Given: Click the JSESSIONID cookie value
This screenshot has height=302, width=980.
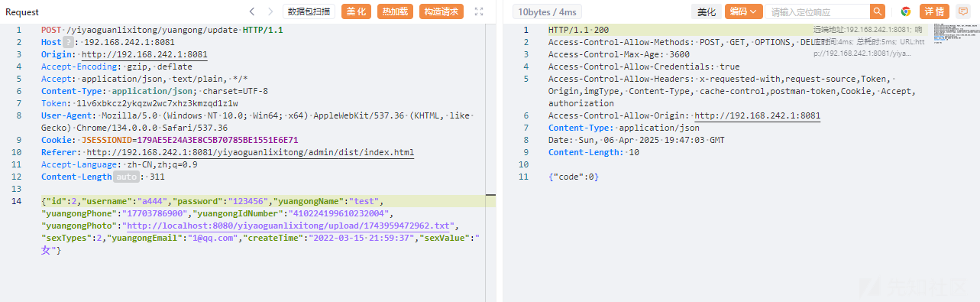Looking at the screenshot, I should click(217, 141).
